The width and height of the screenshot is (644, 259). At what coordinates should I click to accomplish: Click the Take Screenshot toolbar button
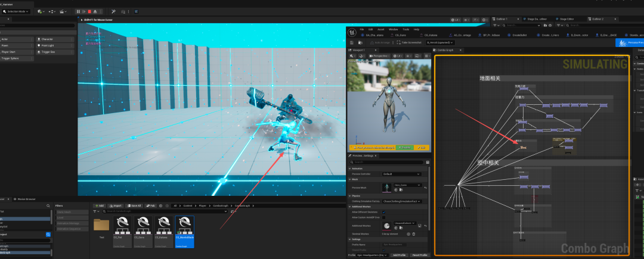point(410,43)
